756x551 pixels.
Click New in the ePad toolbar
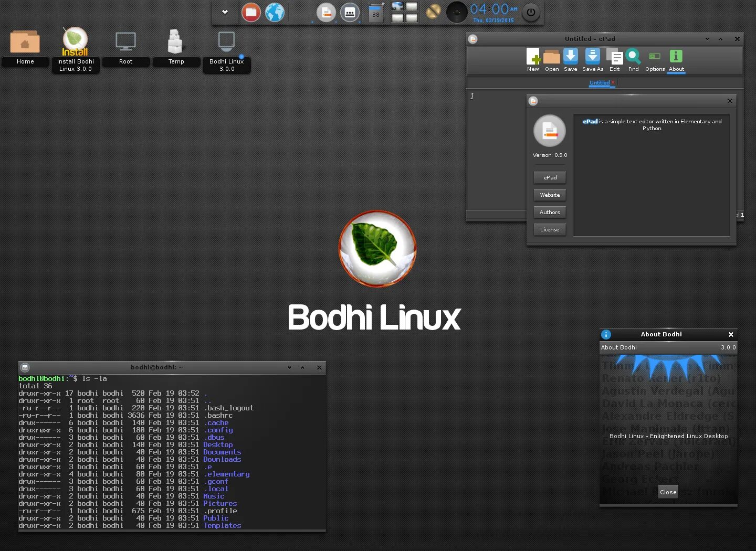533,60
